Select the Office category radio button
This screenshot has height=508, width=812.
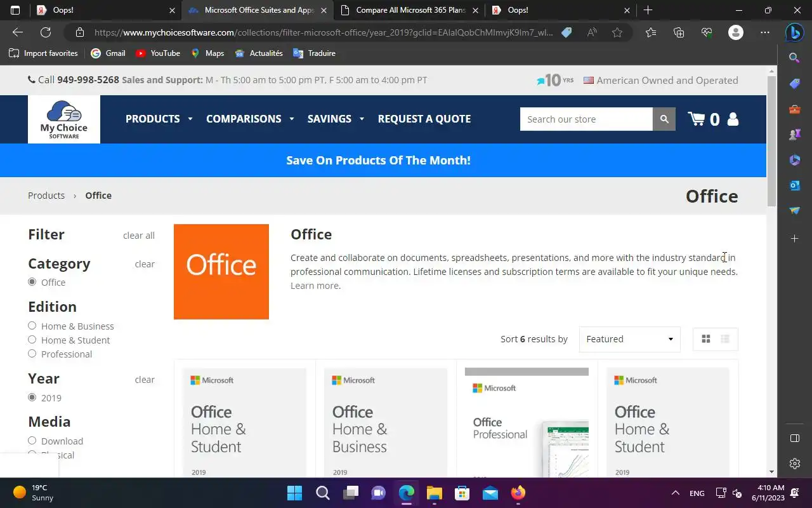click(32, 282)
